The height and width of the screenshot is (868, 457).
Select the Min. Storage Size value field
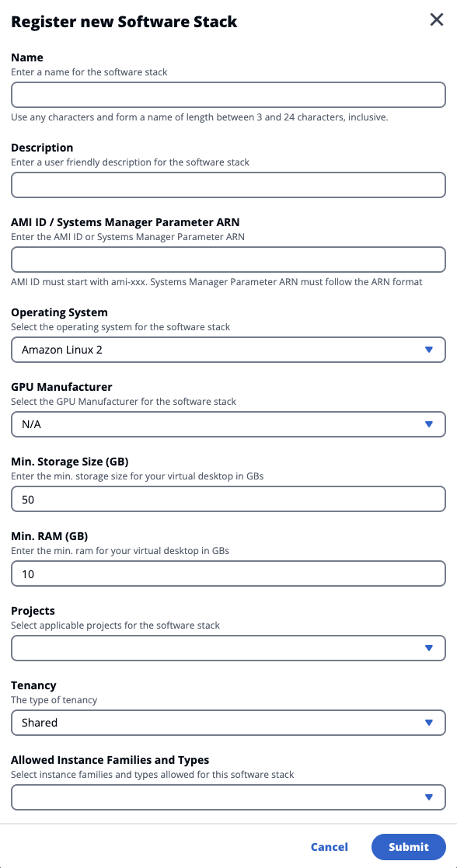pos(228,499)
